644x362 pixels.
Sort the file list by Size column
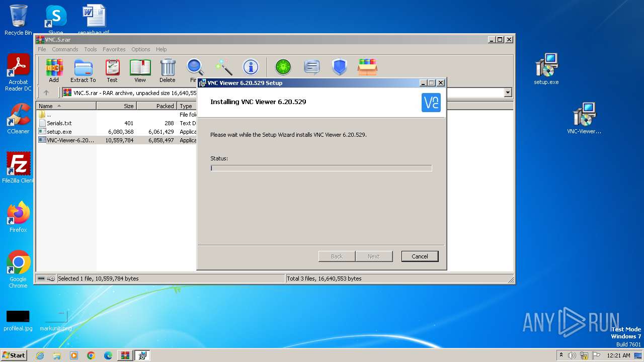click(x=116, y=106)
